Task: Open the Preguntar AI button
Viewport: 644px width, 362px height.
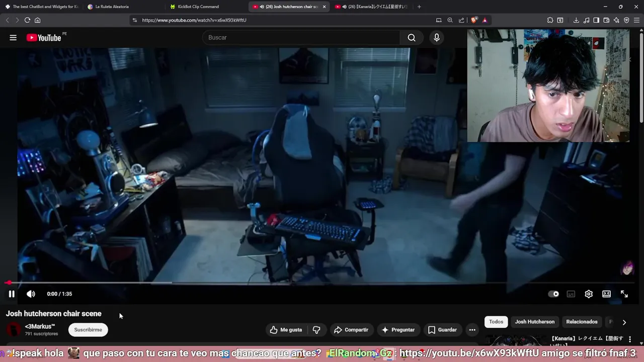Action: 398,330
